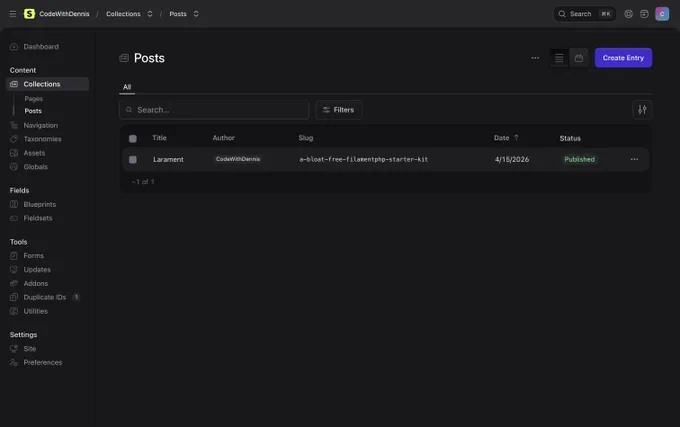Click the entries Search field
680x427 pixels.
click(214, 110)
